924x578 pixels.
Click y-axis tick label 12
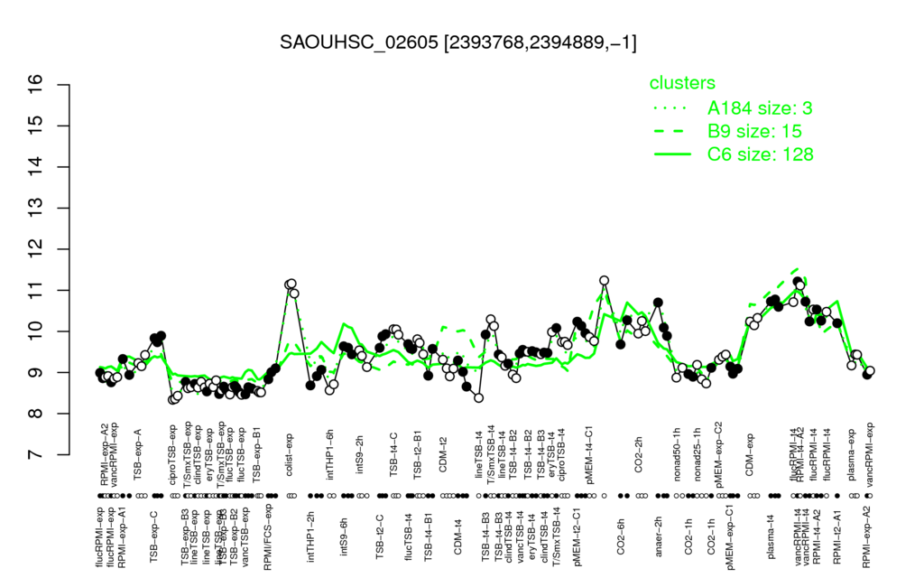(35, 249)
